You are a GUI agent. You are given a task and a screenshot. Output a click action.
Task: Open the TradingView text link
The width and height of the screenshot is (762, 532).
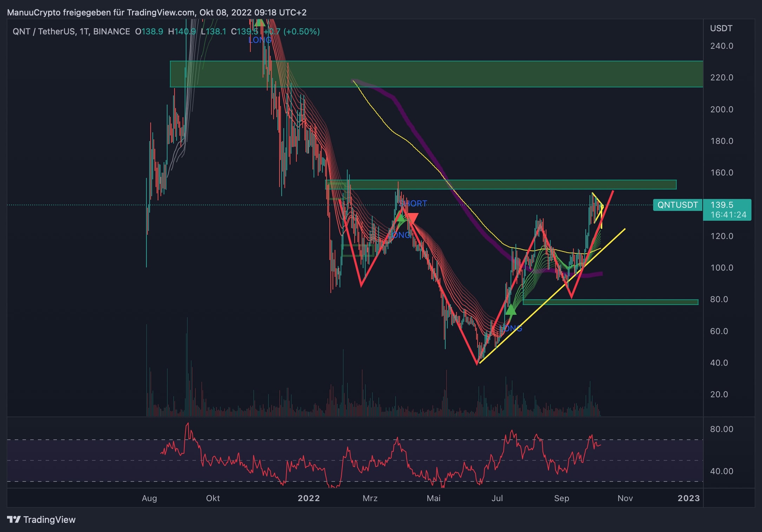pos(49,519)
